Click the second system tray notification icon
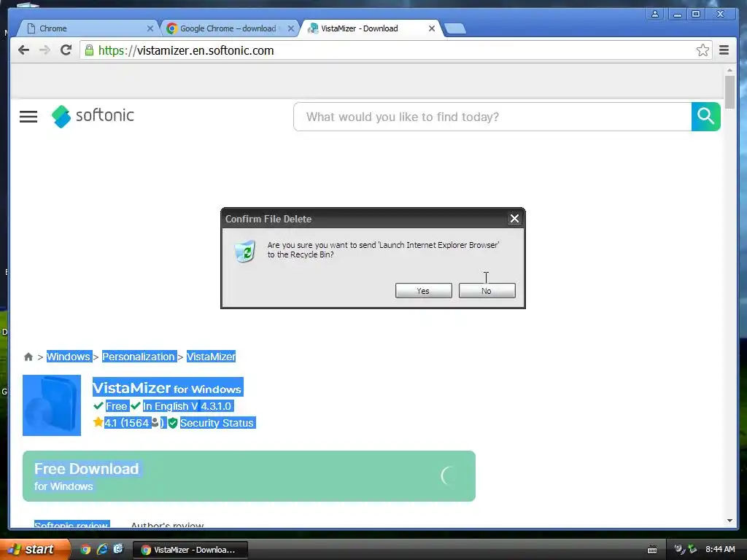Viewport: 747px width, 560px height. tap(693, 550)
